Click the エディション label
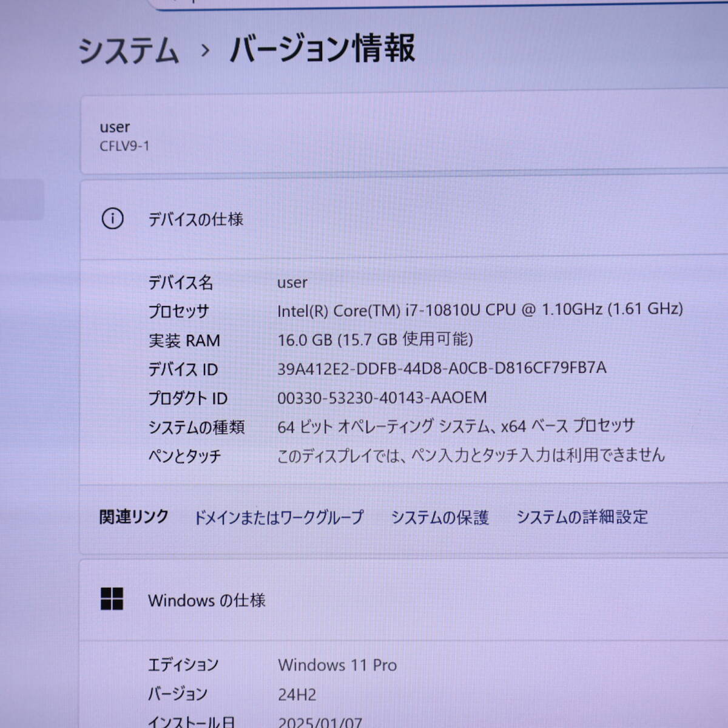728x728 pixels. point(183,665)
